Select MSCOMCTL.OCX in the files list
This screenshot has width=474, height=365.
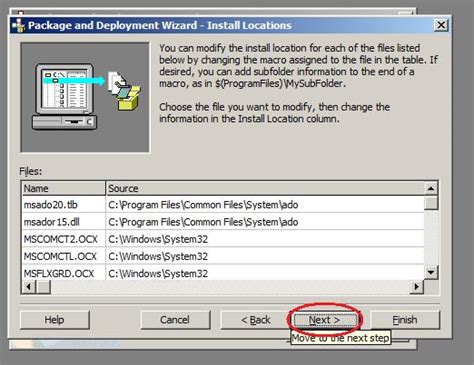tap(60, 256)
